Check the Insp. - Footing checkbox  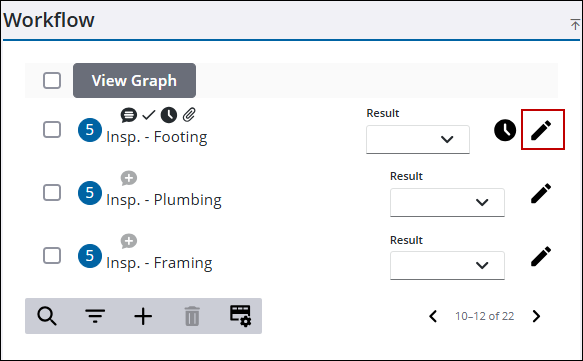coord(52,130)
